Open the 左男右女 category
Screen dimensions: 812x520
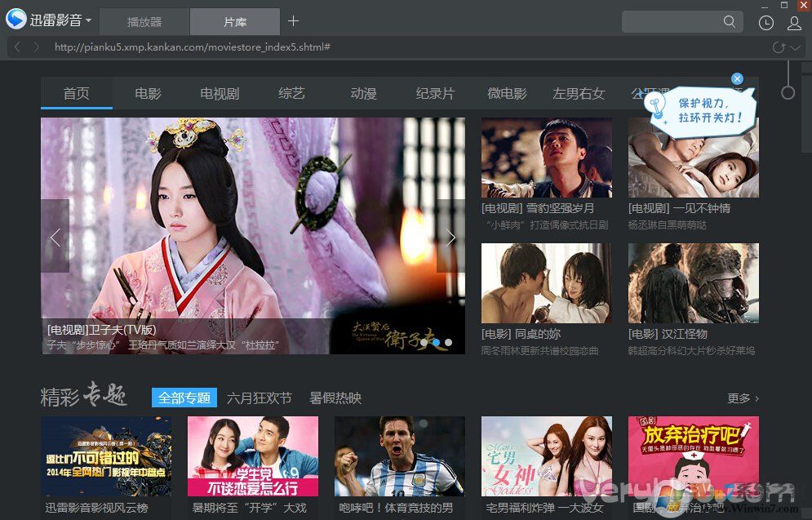pos(579,93)
